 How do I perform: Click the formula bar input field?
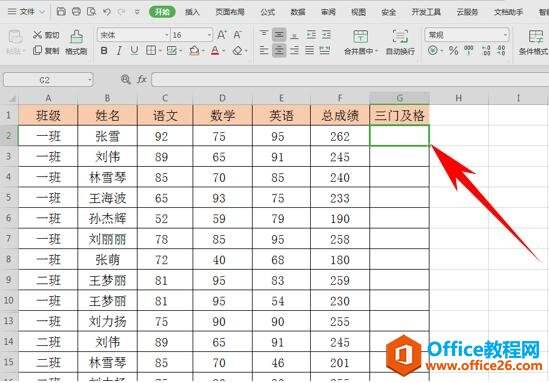(x=350, y=80)
